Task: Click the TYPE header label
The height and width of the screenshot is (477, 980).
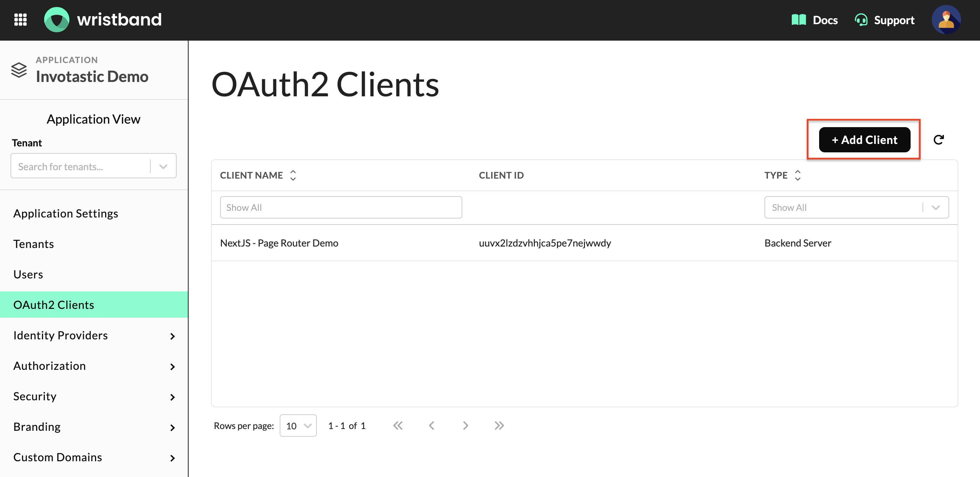Action: pyautogui.click(x=776, y=175)
